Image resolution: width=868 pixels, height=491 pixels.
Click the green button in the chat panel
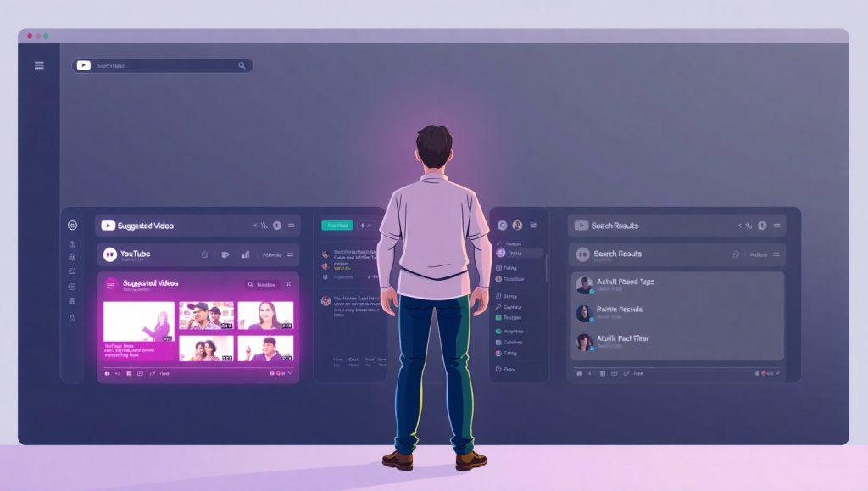(x=337, y=226)
